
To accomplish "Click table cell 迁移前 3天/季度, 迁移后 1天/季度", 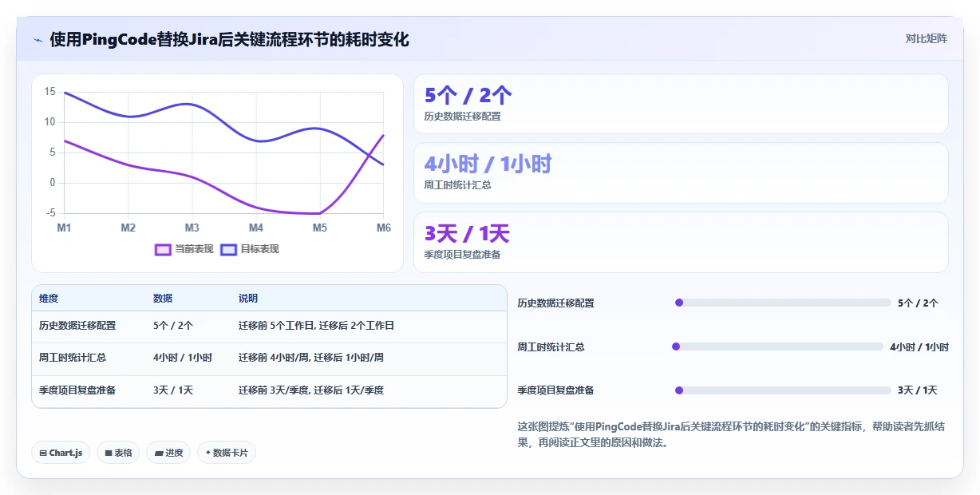I will (311, 390).
